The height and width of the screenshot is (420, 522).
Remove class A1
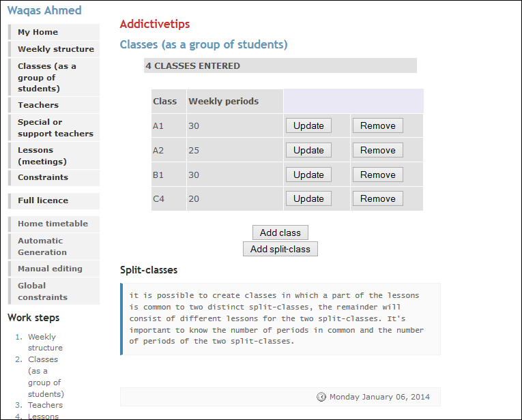[x=378, y=125]
